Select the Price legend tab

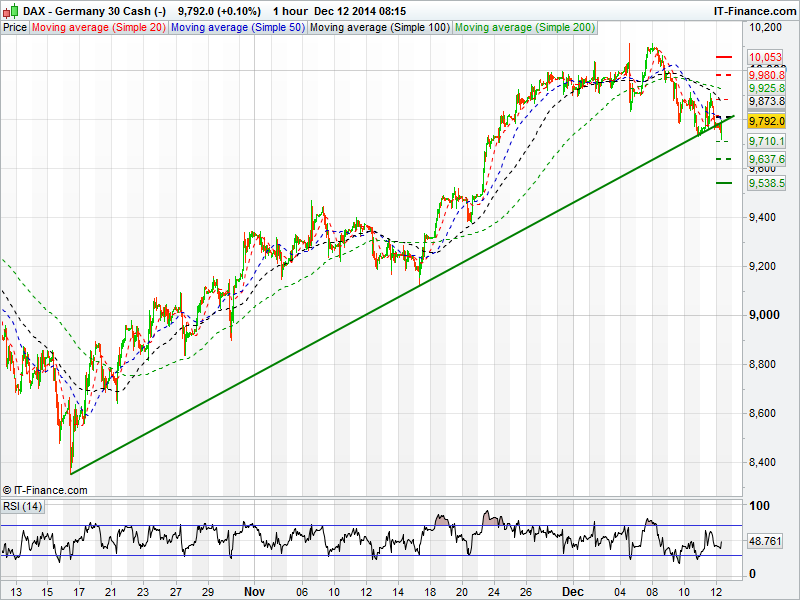point(15,27)
